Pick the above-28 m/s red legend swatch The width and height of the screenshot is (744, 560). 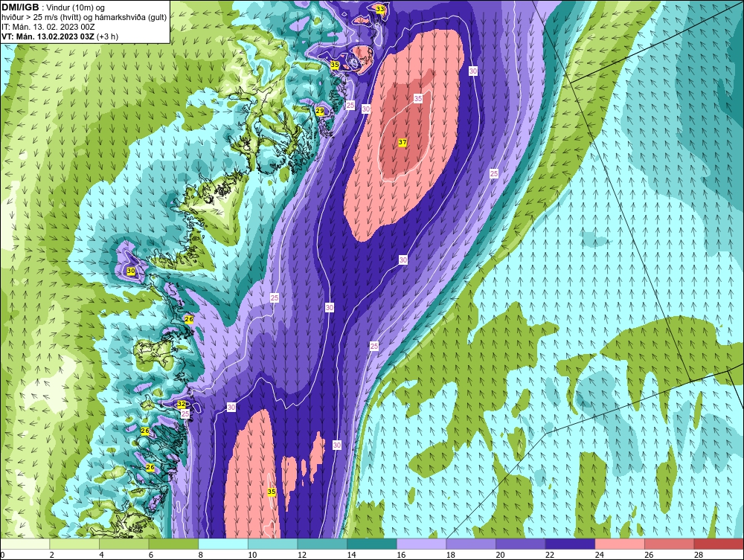719,544
